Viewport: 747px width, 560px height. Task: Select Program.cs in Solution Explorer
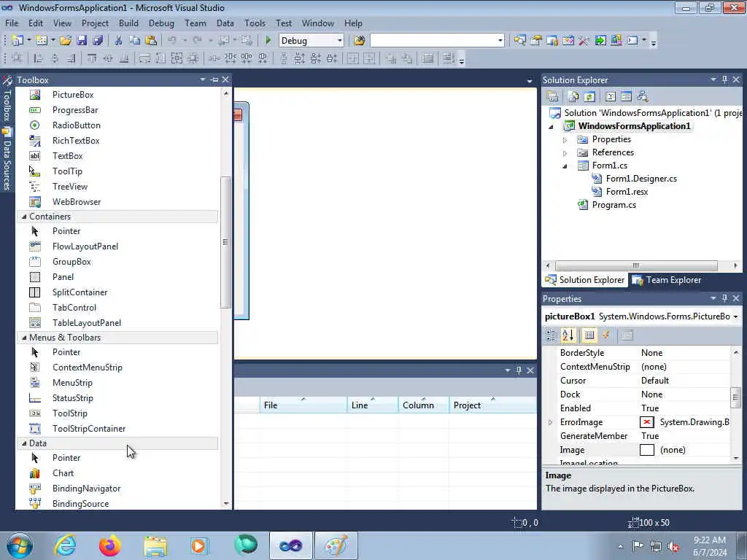[x=614, y=205]
